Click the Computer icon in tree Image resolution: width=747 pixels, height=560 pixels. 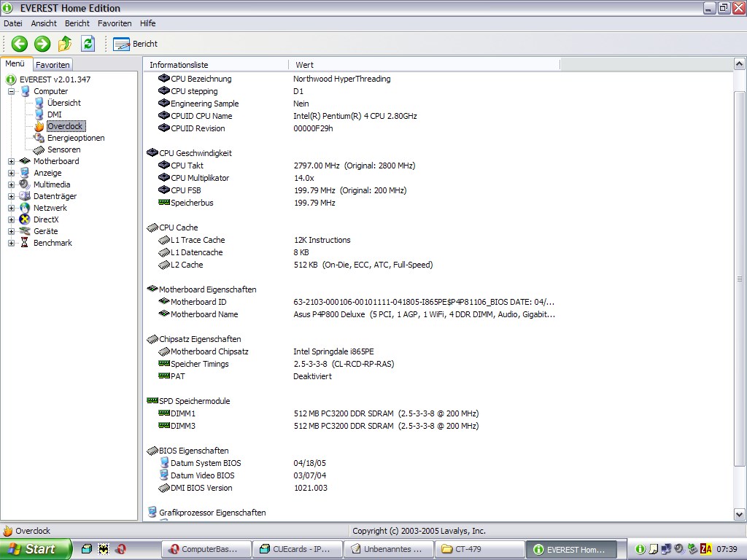tap(25, 91)
